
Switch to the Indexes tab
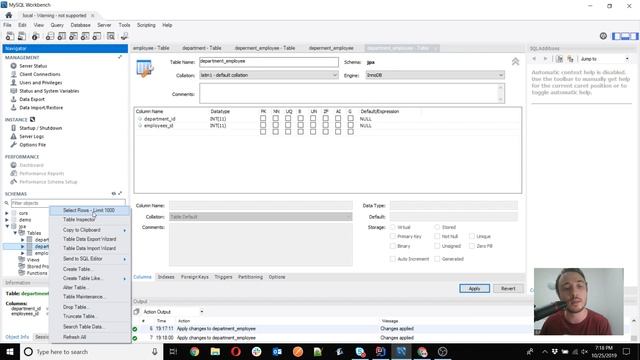click(x=166, y=277)
